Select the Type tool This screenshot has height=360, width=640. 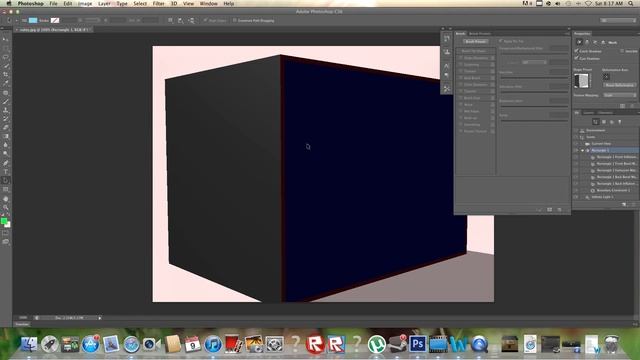click(6, 172)
